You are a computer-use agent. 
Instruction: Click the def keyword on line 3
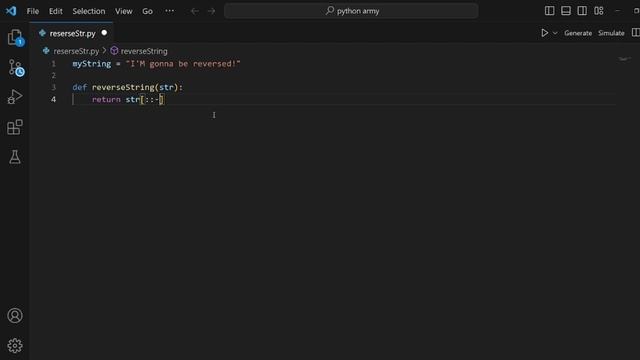click(79, 87)
